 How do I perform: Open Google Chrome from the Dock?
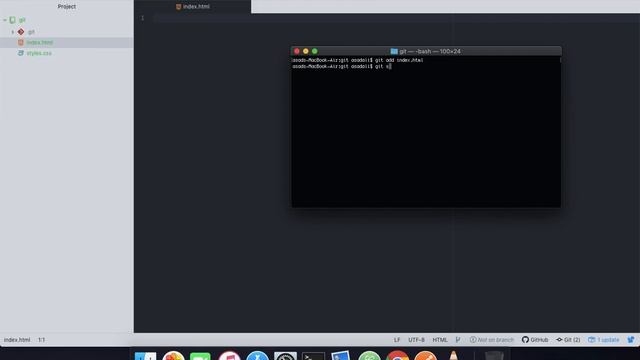[398, 356]
